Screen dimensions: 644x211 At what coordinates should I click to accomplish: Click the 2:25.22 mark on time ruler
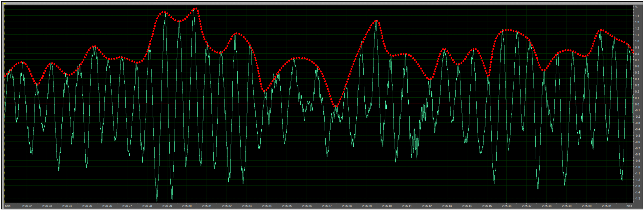point(27,206)
